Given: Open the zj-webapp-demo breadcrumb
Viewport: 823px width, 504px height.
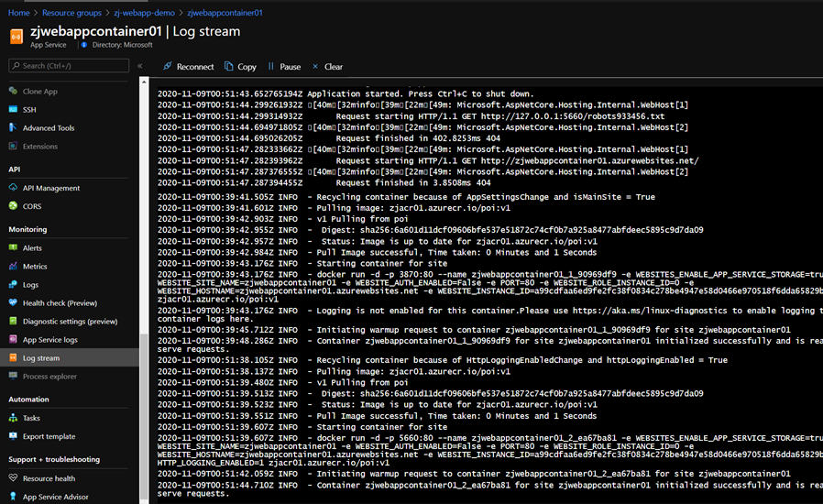Looking at the screenshot, I should (144, 13).
